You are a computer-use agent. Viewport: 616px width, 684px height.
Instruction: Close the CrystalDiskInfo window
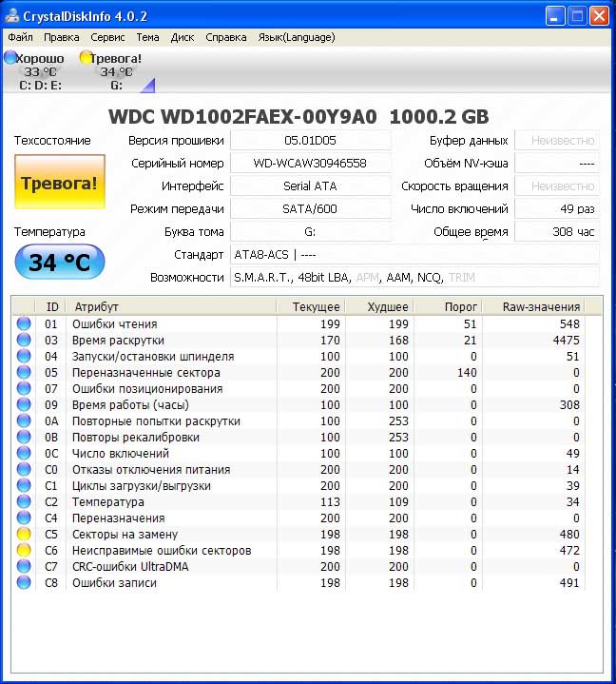[600, 16]
